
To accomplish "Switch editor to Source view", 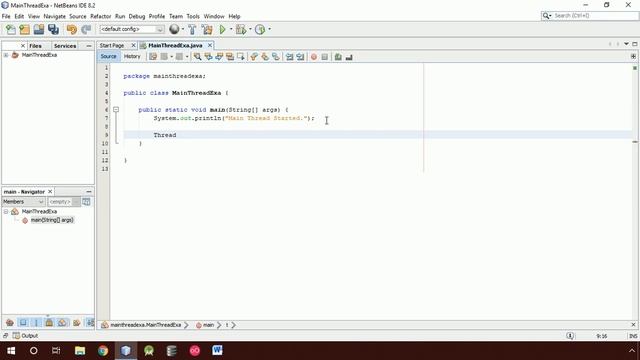I will (x=108, y=56).
